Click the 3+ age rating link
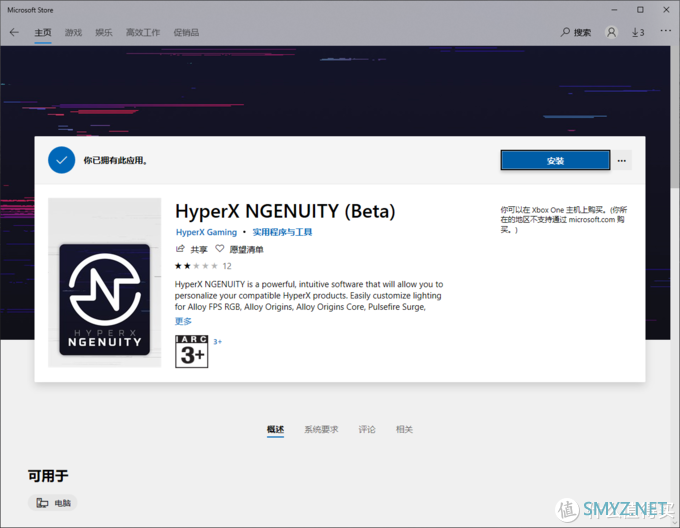The width and height of the screenshot is (680, 528). [217, 342]
